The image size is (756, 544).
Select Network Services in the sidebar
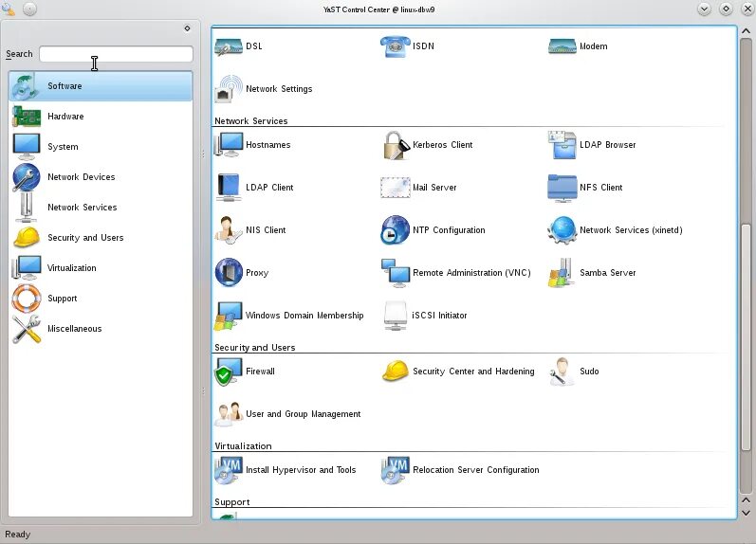click(x=101, y=208)
